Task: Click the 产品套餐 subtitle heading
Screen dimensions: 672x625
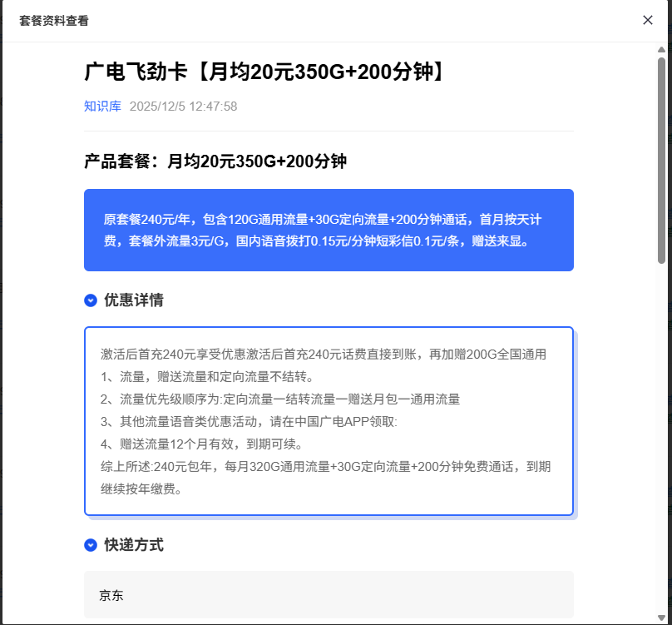Action: [215, 161]
